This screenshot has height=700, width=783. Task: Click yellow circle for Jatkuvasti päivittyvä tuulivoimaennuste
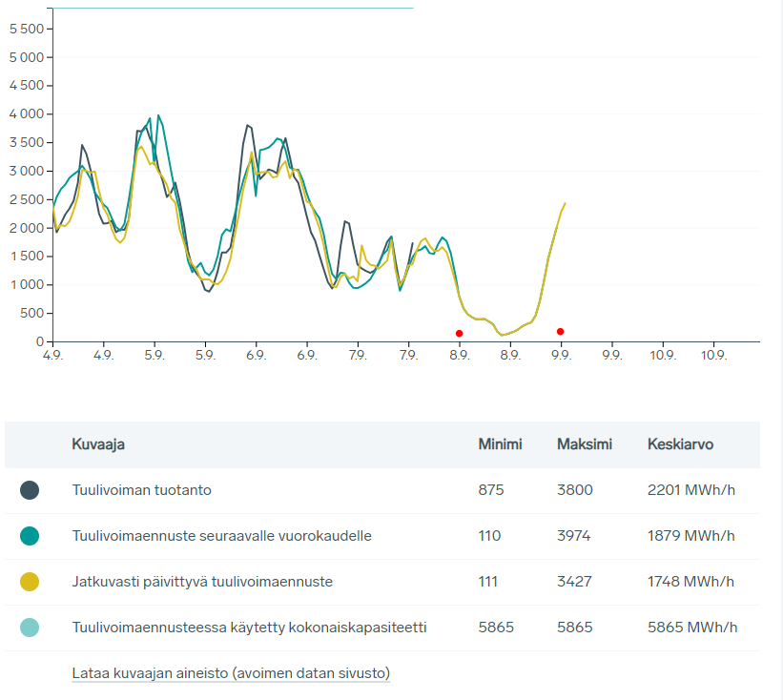tap(30, 582)
